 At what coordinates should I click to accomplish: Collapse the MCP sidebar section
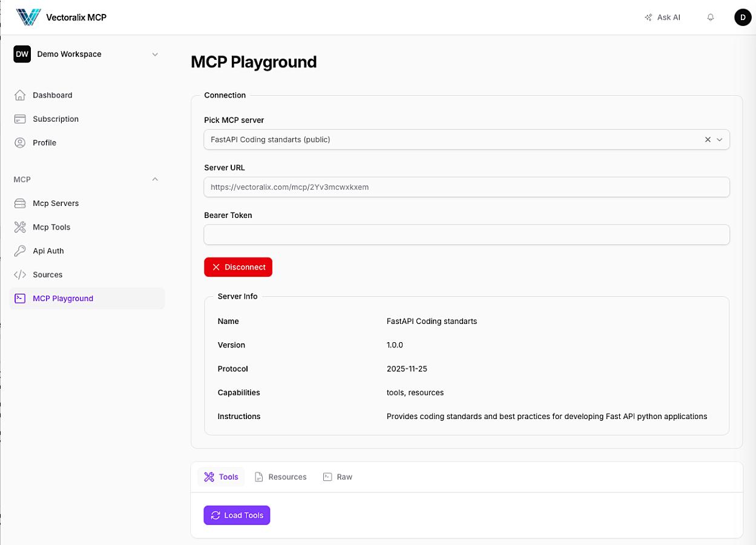pyautogui.click(x=155, y=179)
